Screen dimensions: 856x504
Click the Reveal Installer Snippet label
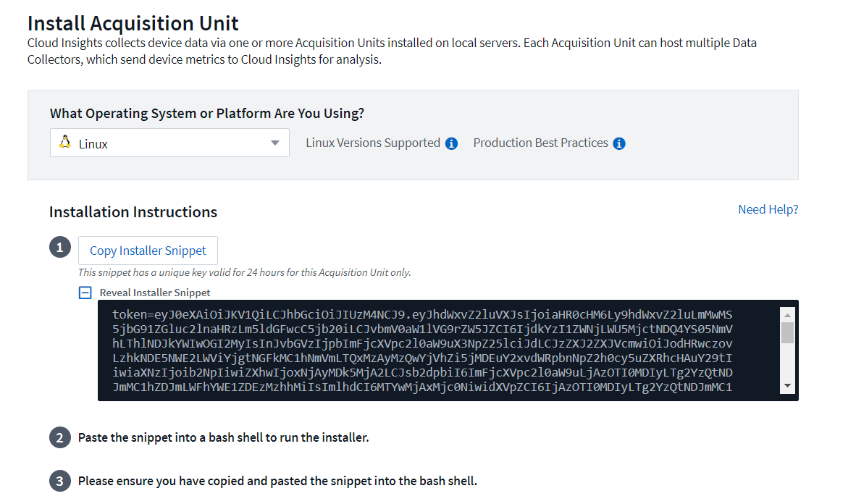click(155, 293)
